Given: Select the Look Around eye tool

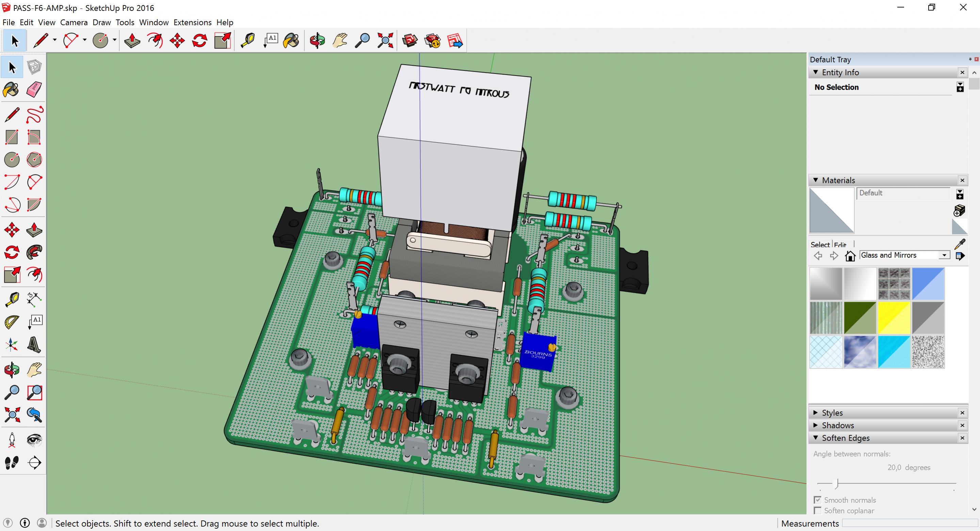Looking at the screenshot, I should point(34,440).
